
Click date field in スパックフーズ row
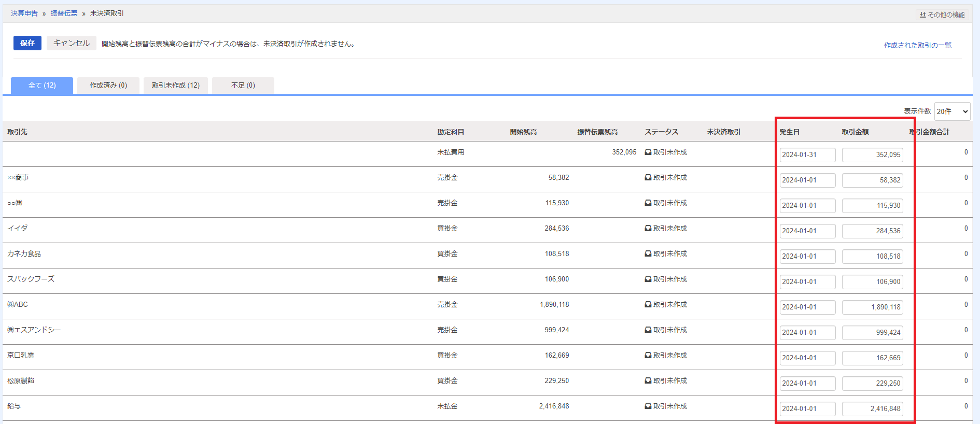coord(808,282)
